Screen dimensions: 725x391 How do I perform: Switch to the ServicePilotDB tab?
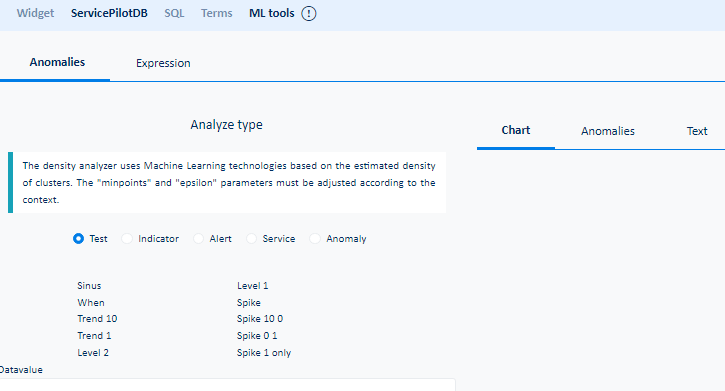[x=109, y=13]
